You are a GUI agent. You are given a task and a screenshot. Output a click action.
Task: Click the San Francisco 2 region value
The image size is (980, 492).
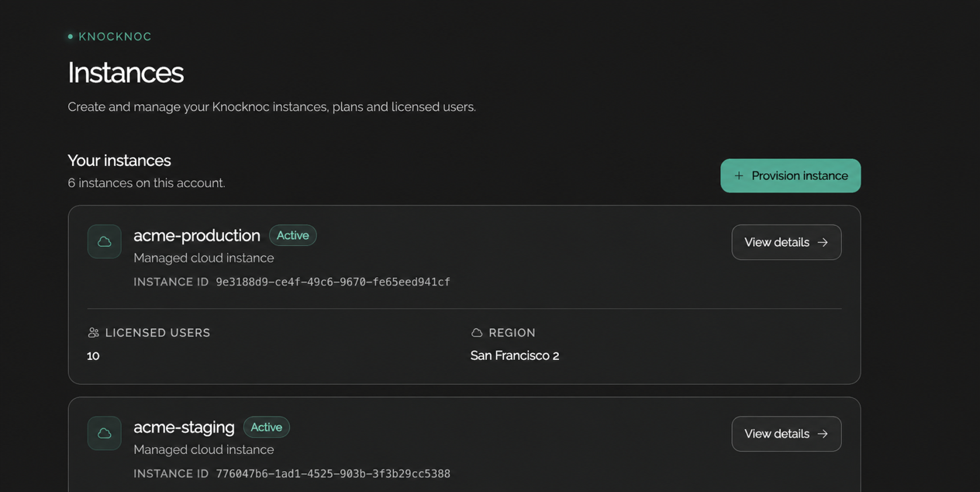pyautogui.click(x=515, y=355)
